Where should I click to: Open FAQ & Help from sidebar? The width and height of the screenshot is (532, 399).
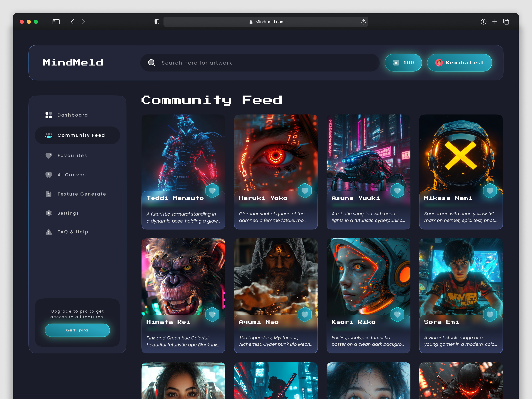[77, 232]
